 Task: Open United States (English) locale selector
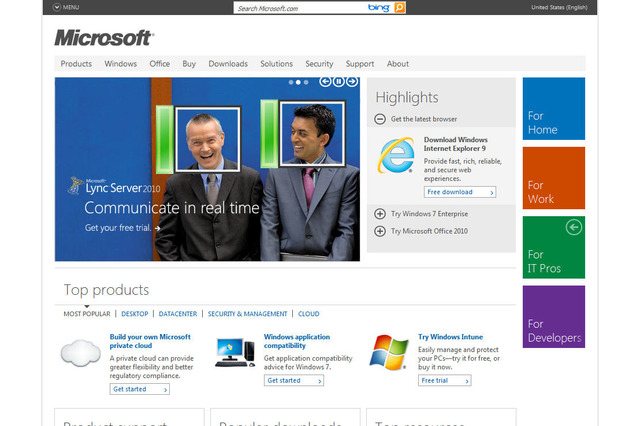pyautogui.click(x=559, y=7)
